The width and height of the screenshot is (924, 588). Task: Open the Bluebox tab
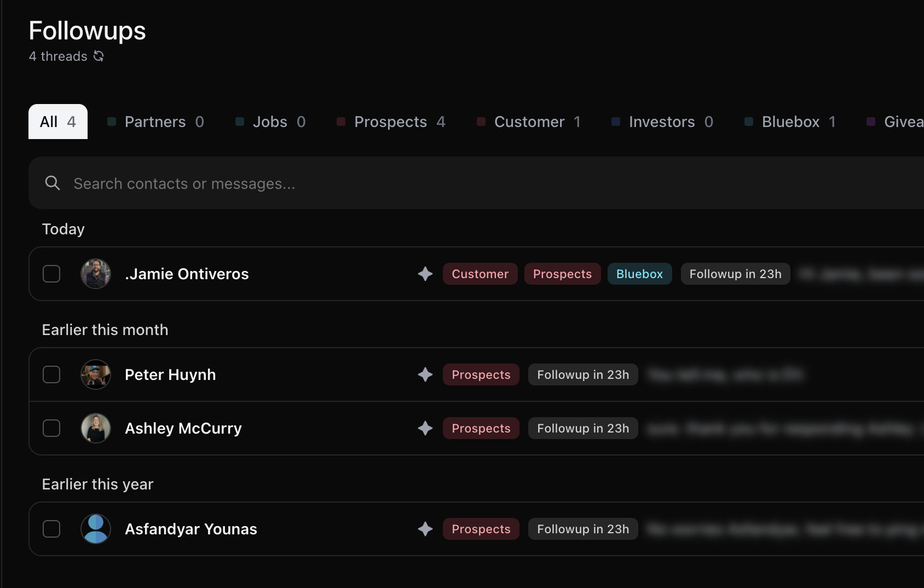(x=790, y=122)
